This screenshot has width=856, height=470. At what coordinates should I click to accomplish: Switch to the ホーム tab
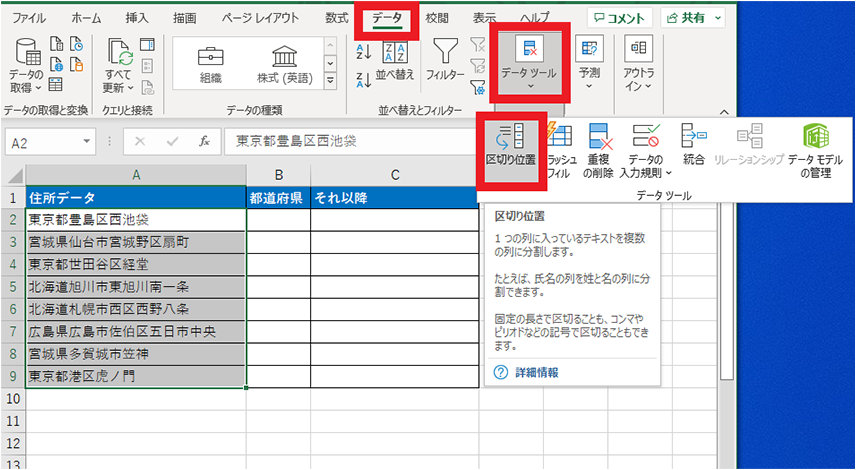(86, 18)
